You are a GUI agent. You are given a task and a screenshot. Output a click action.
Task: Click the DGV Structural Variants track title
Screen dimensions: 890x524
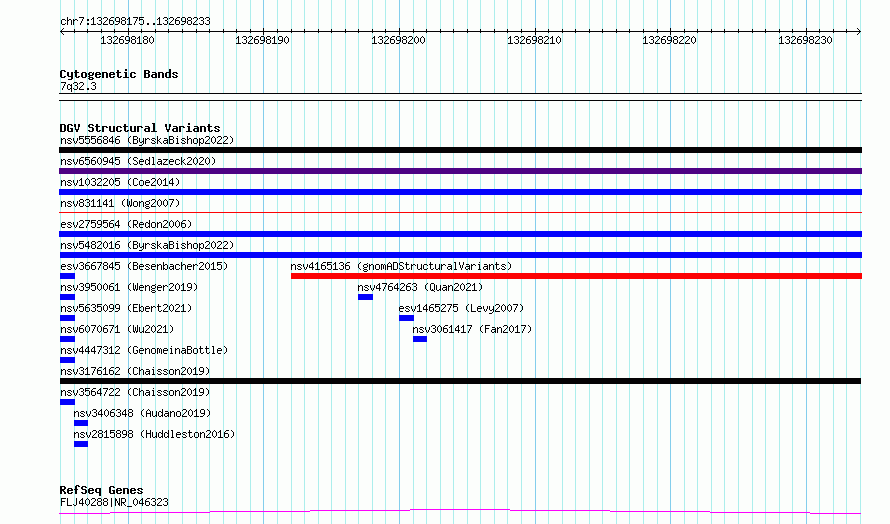[x=140, y=128]
